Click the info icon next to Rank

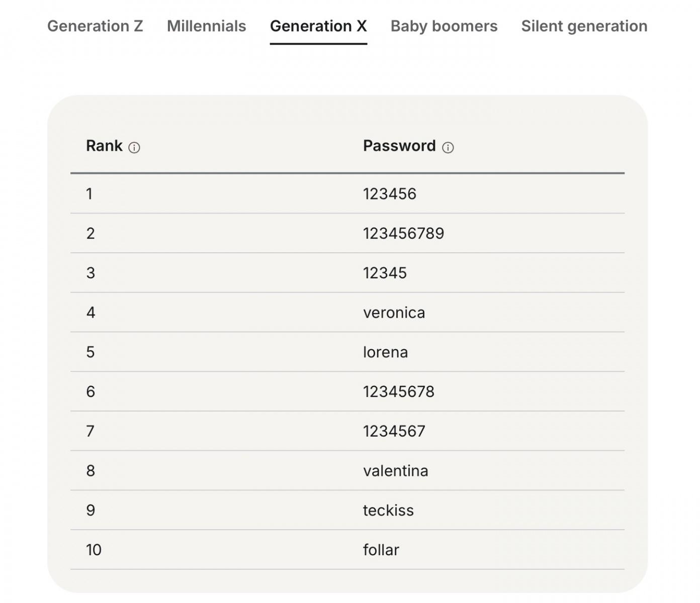[134, 148]
